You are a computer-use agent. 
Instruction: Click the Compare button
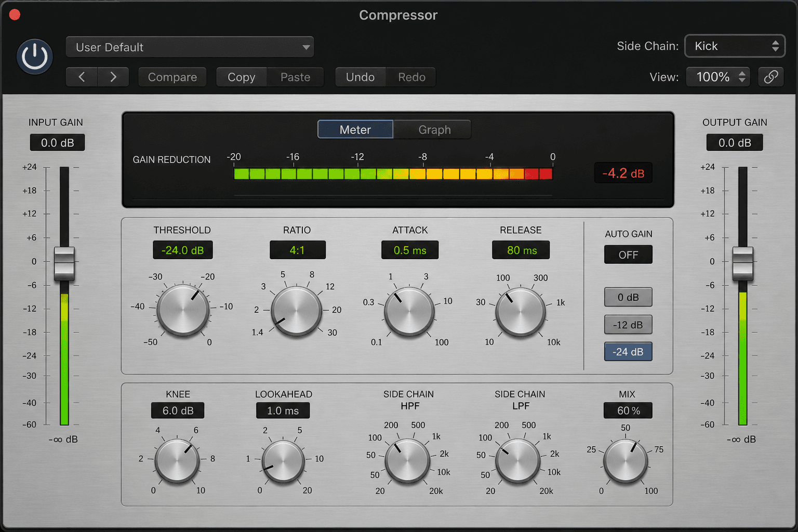click(172, 77)
